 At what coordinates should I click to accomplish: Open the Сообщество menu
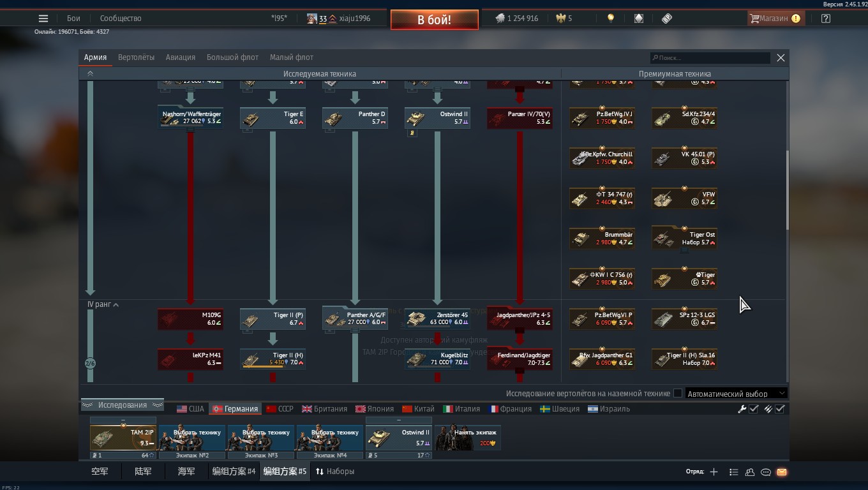[x=121, y=19]
